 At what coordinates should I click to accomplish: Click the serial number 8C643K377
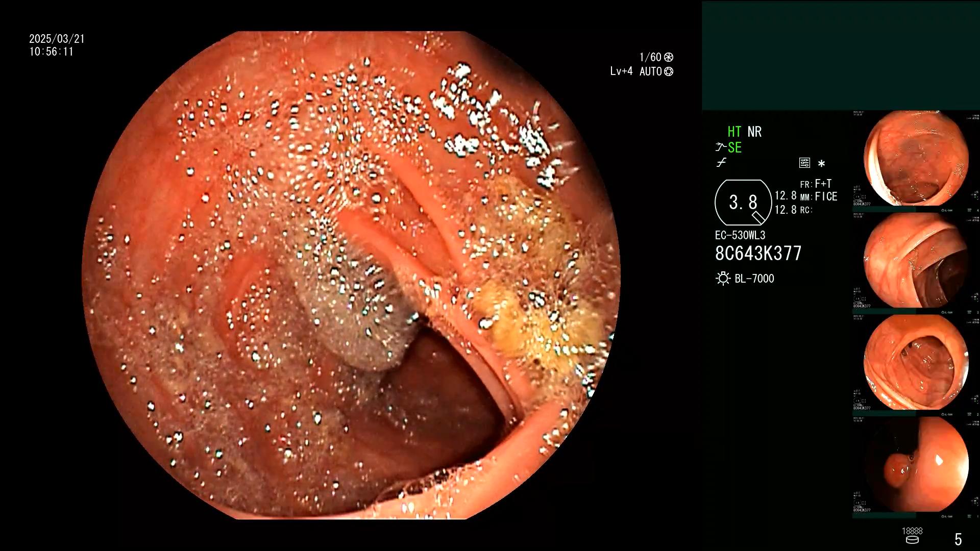pyautogui.click(x=758, y=253)
